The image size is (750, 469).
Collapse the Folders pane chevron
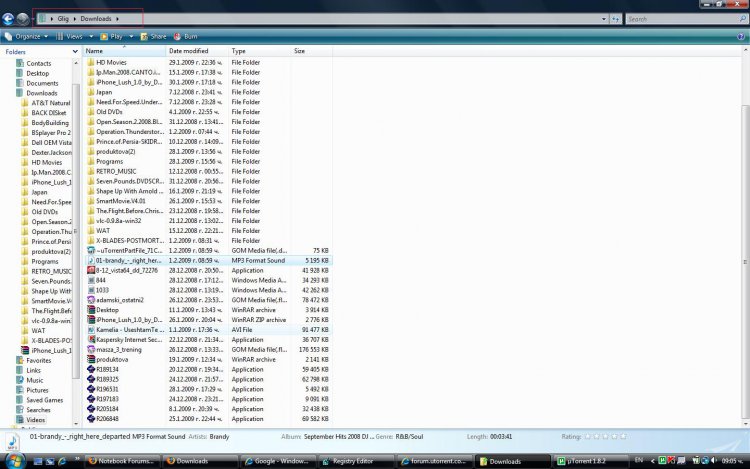pyautogui.click(x=75, y=52)
